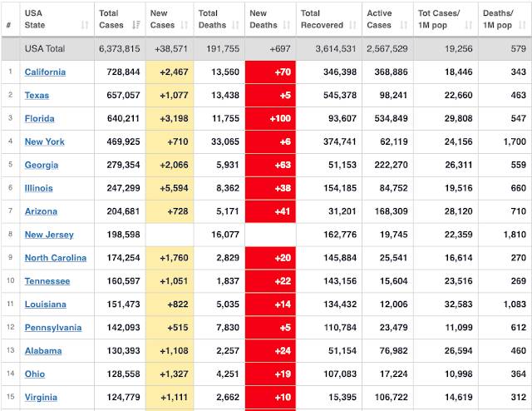Click Total Cases sort arrows icon
The height and width of the screenshot is (411, 532).
(136, 25)
